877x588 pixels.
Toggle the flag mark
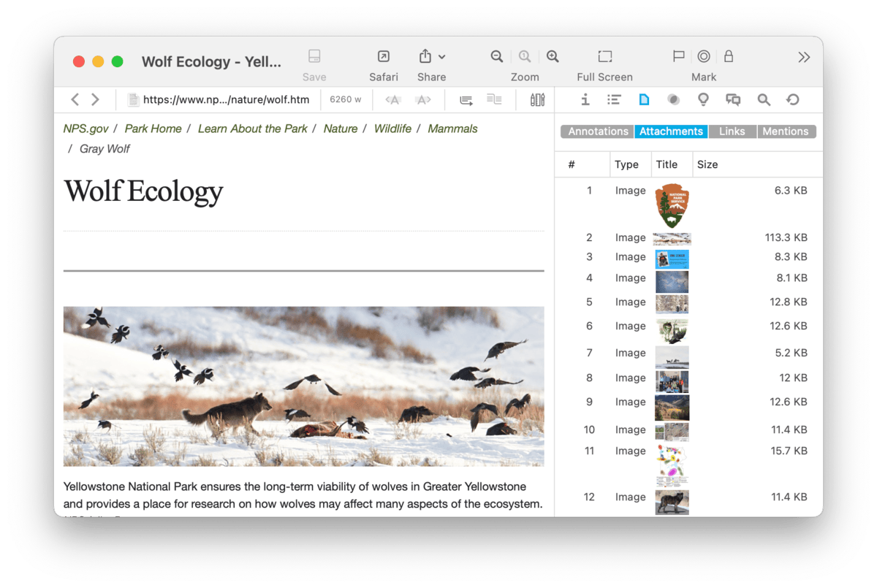coord(678,57)
